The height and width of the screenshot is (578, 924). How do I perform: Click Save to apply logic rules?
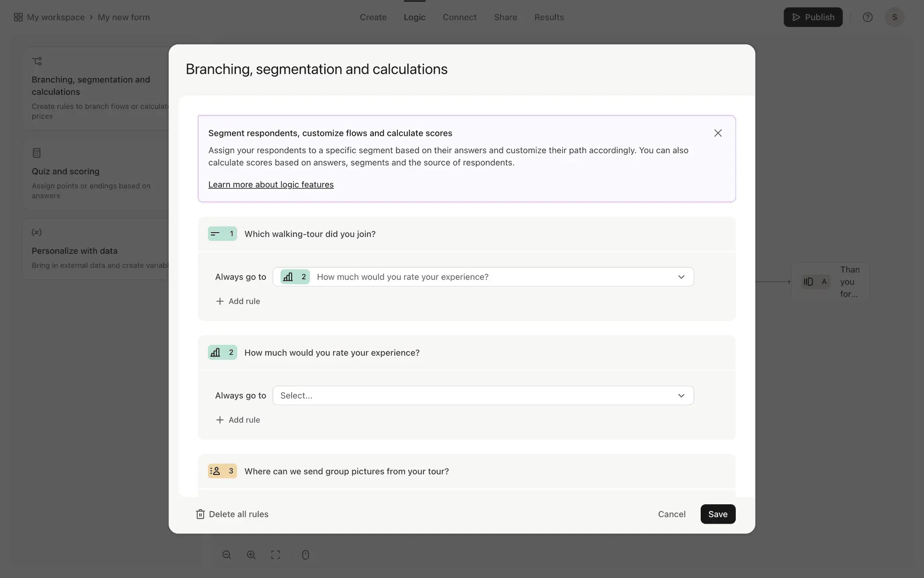point(718,514)
